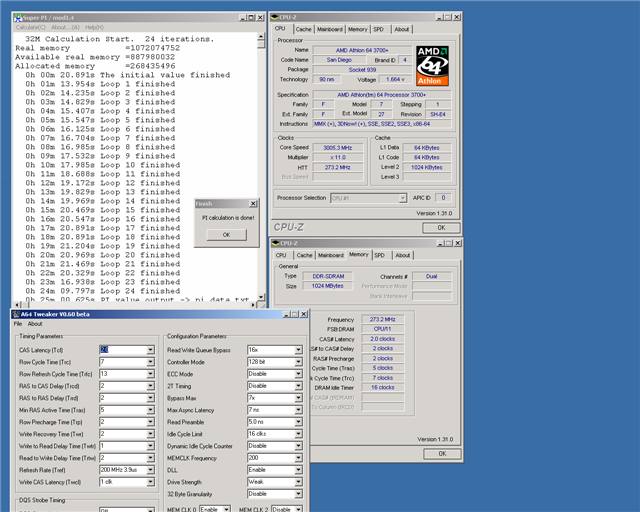Image resolution: width=640 pixels, height=512 pixels.
Task: Open the Refresh Rate (Tref) dropdown
Action: (x=150, y=469)
